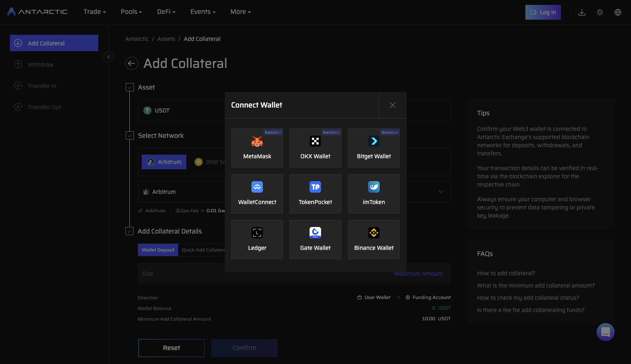
Task: Toggle the Select Network step checkbox
Action: pos(130,135)
